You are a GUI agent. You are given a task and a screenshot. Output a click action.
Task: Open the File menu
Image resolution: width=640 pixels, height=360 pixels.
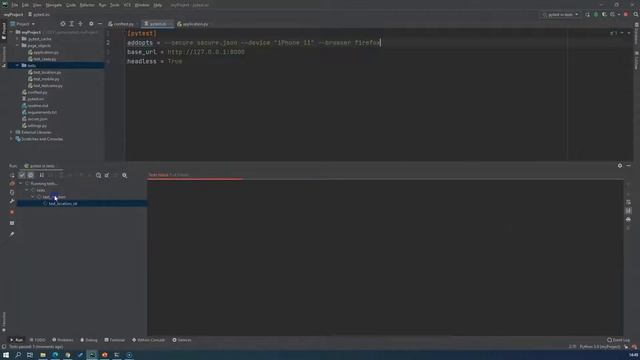(15, 5)
